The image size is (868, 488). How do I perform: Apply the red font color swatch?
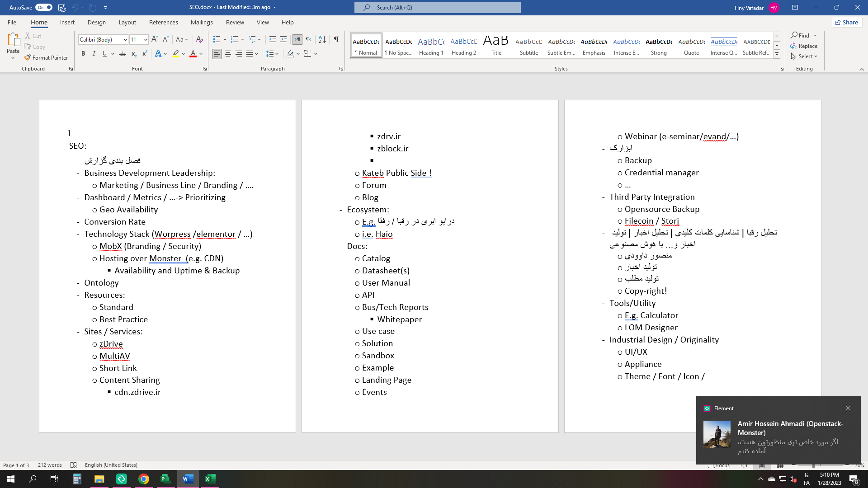(193, 54)
